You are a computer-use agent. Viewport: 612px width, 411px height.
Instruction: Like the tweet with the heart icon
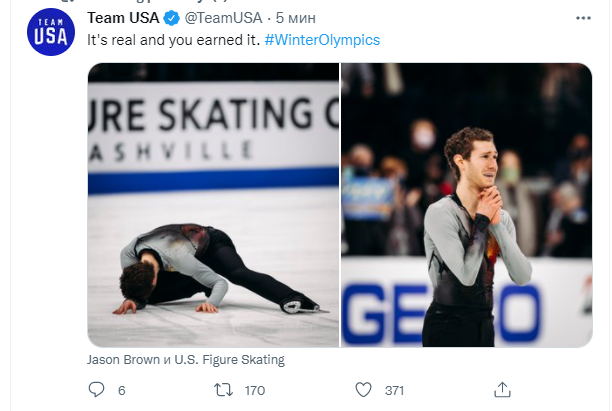364,390
